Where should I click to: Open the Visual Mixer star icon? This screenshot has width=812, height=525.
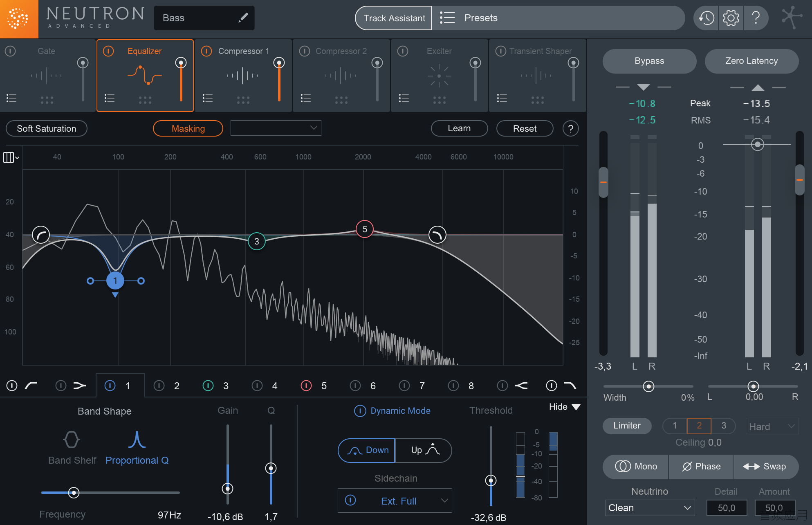(791, 17)
